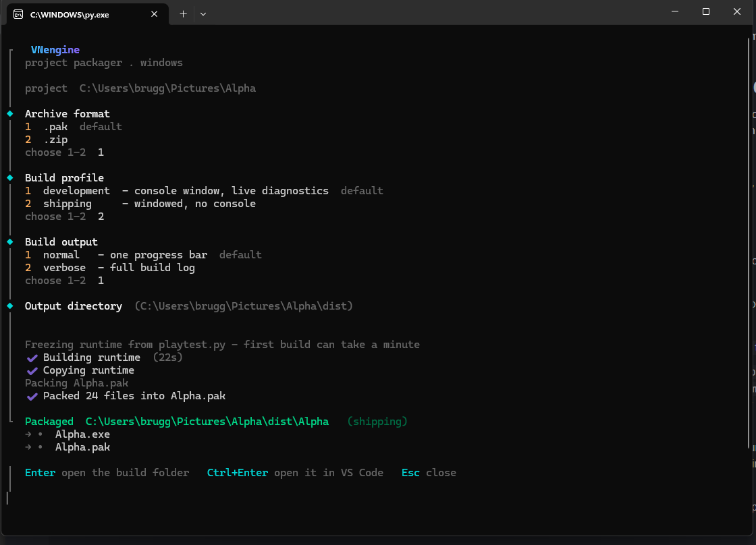
Task: Click the '(22s)' build duration
Action: tap(168, 357)
